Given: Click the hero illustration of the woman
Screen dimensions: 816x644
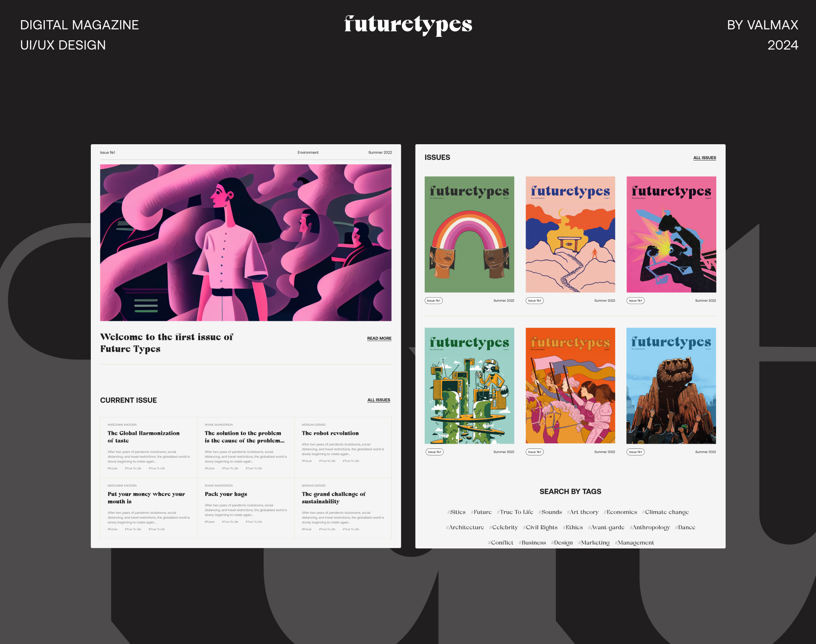Looking at the screenshot, I should pos(246,242).
